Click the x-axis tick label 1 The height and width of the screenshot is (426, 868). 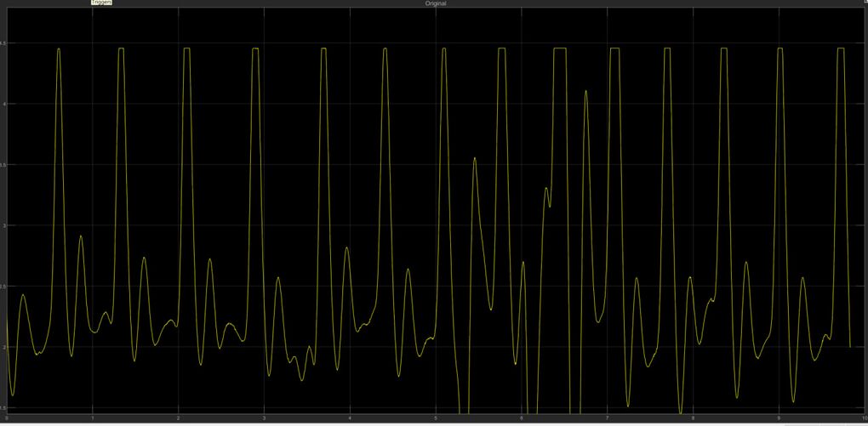click(x=92, y=418)
